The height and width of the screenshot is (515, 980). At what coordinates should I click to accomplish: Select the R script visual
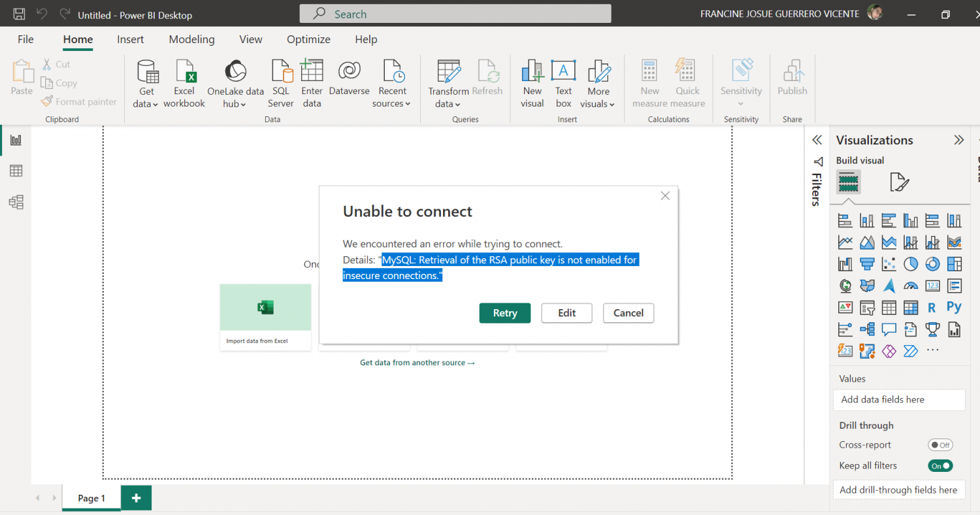coord(932,307)
